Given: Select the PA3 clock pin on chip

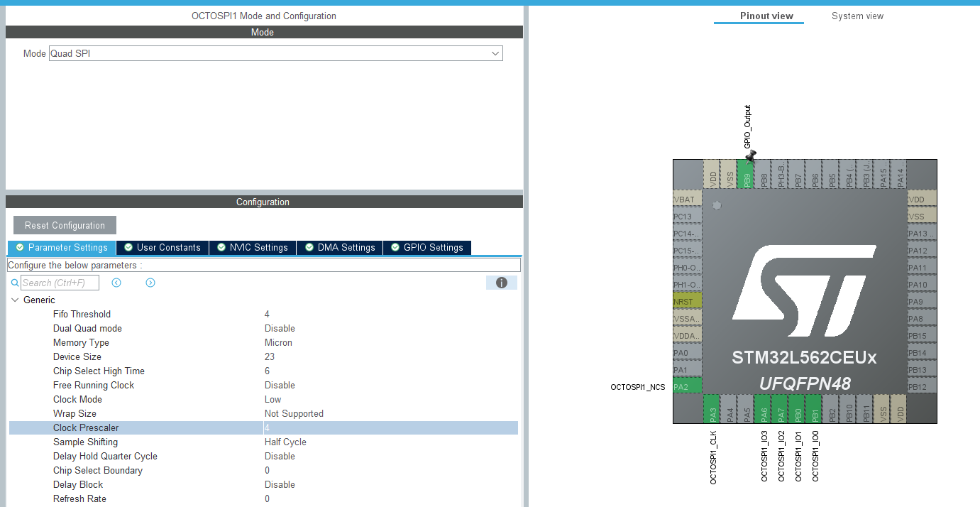Looking at the screenshot, I should point(712,410).
